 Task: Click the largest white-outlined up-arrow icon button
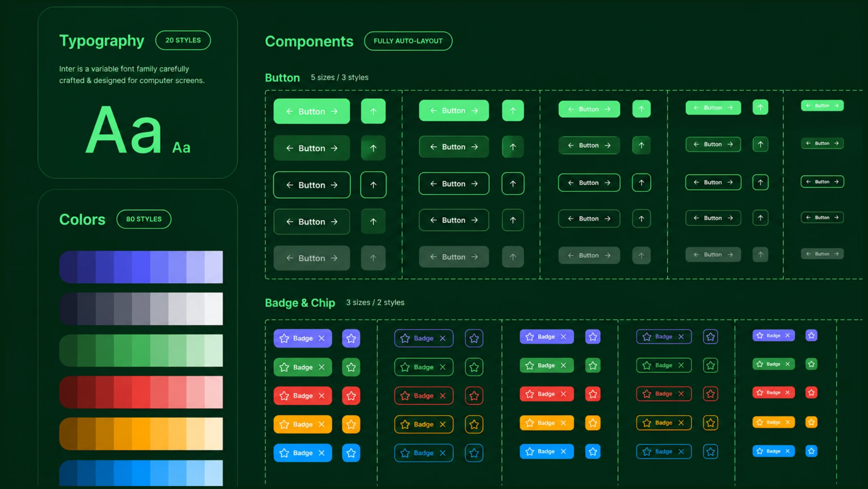[373, 185]
